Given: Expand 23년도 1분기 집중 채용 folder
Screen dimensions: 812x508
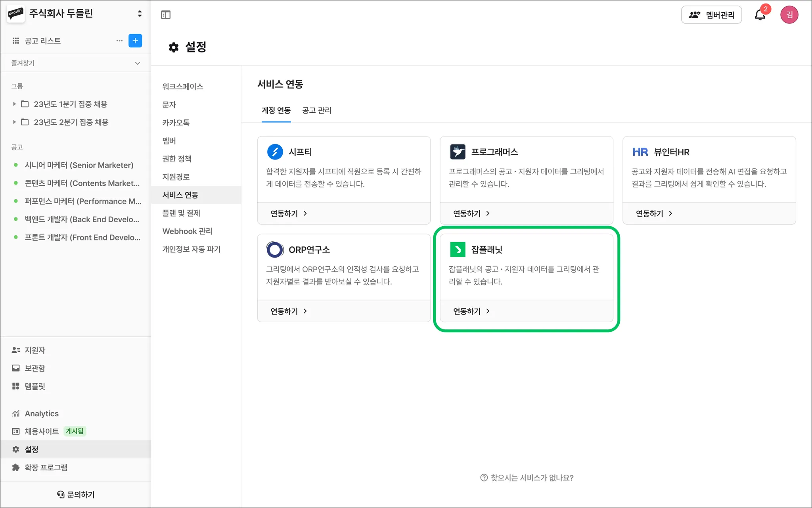Looking at the screenshot, I should 14,104.
